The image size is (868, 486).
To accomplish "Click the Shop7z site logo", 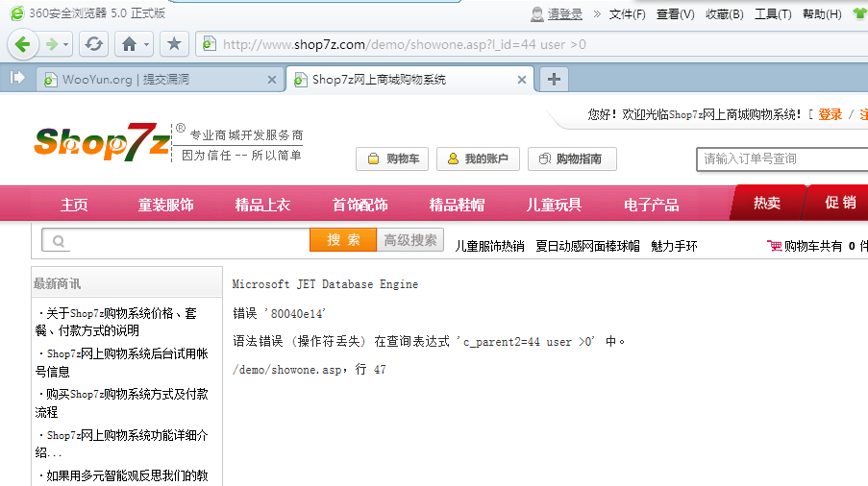I will point(103,142).
